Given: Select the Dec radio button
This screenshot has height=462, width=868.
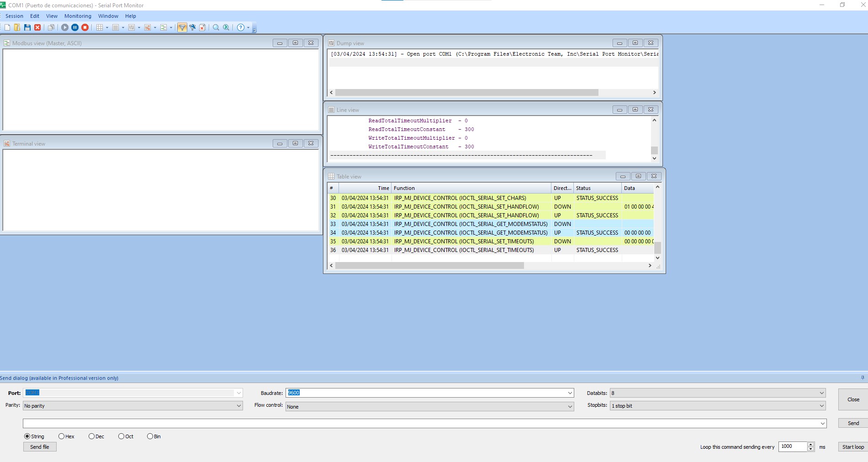Looking at the screenshot, I should (91, 436).
